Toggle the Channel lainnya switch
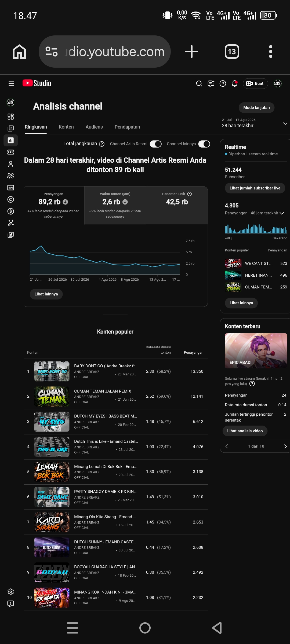The image size is (290, 644). tap(204, 144)
